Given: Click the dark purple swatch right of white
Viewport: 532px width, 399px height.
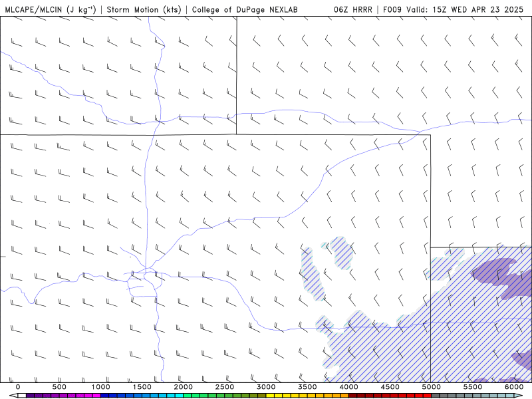Looking at the screenshot, I should click(30, 395).
